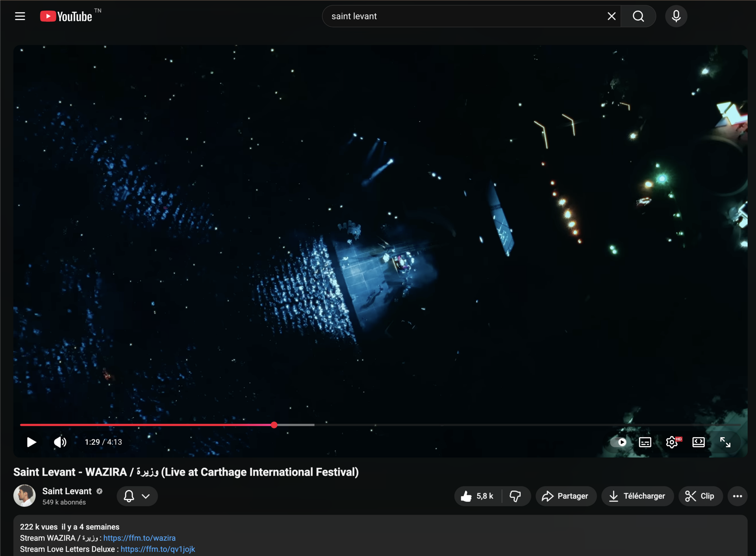Screen dimensions: 756x556
Task: Open the hamburger guide menu
Action: [20, 16]
